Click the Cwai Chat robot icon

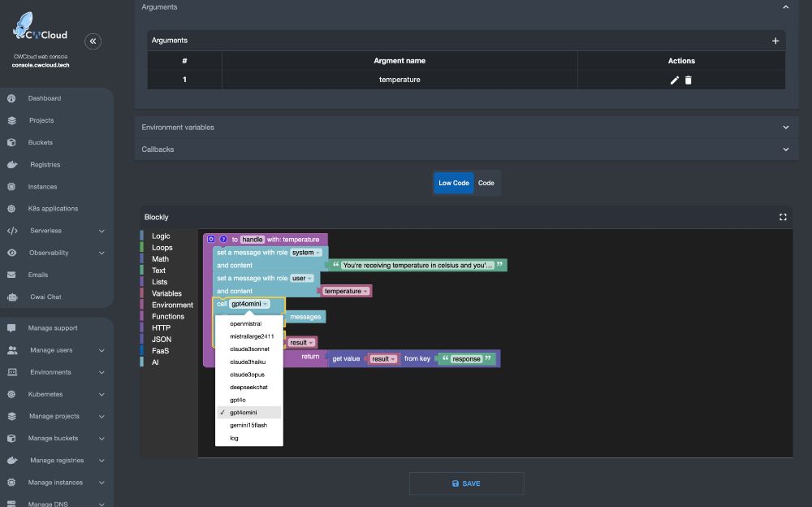coord(12,297)
